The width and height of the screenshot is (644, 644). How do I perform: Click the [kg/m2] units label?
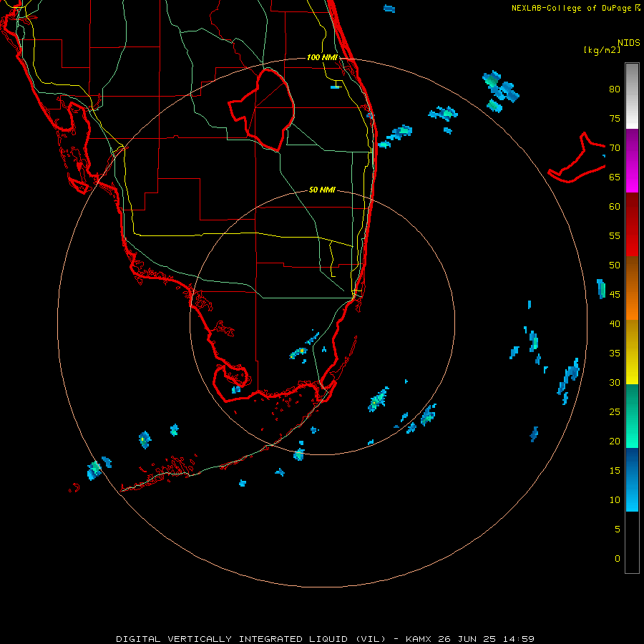tap(602, 50)
